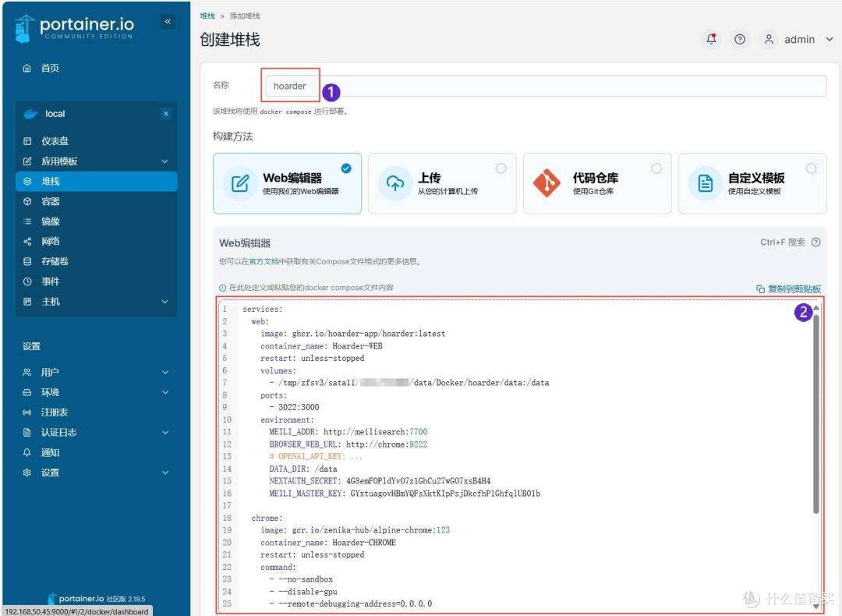Viewport: 842px width, 616px height.
Task: Click the 存储卷 database icon
Action: (27, 261)
